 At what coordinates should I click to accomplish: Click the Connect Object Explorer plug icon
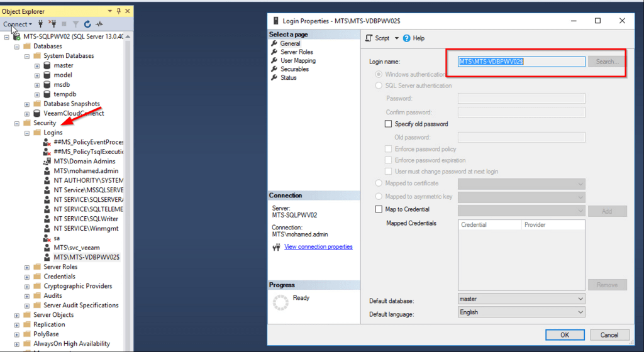tap(41, 25)
